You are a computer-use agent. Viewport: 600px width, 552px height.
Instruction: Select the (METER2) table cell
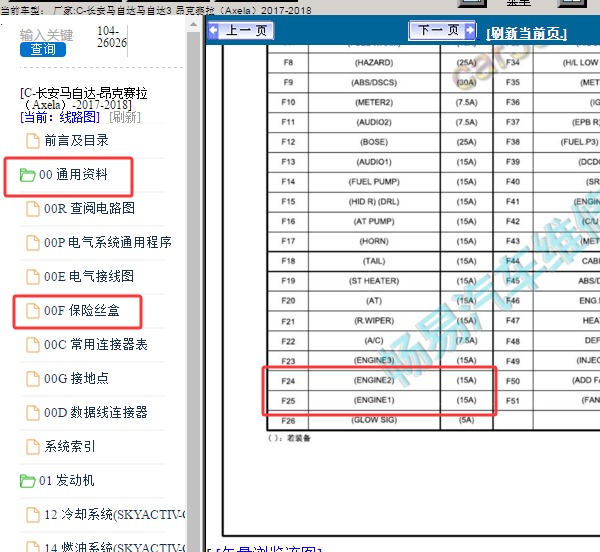tap(374, 102)
